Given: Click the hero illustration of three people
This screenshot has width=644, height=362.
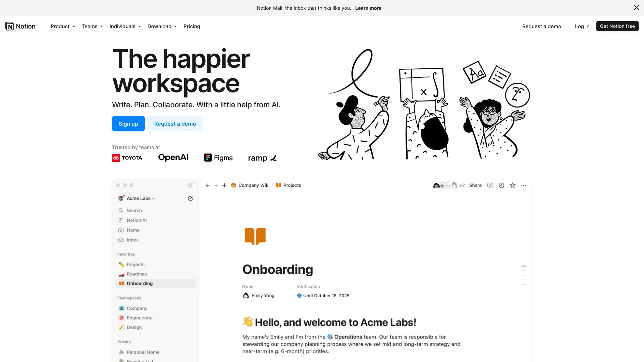Looking at the screenshot, I should (x=424, y=104).
